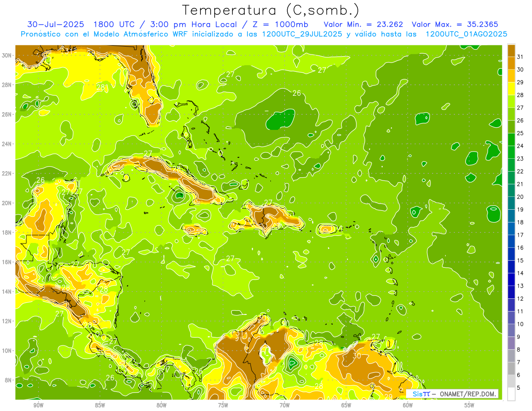
Task: Click the '30-Jul-2025' date text
Action: tap(55, 24)
